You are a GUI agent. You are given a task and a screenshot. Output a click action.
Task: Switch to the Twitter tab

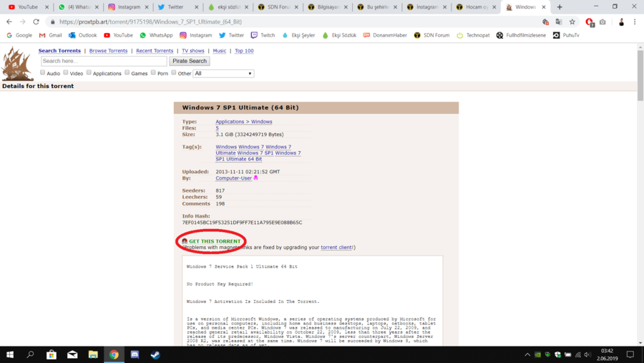[x=177, y=7]
